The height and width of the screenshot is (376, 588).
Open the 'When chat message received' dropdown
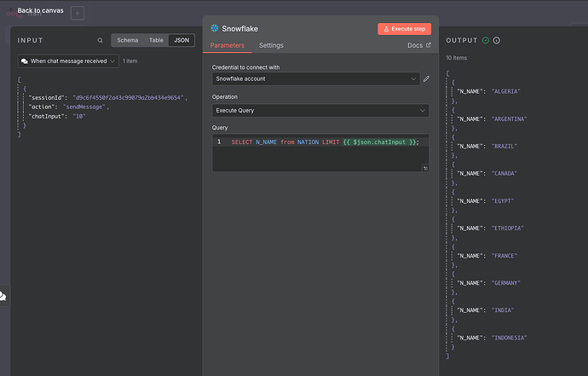coord(68,61)
